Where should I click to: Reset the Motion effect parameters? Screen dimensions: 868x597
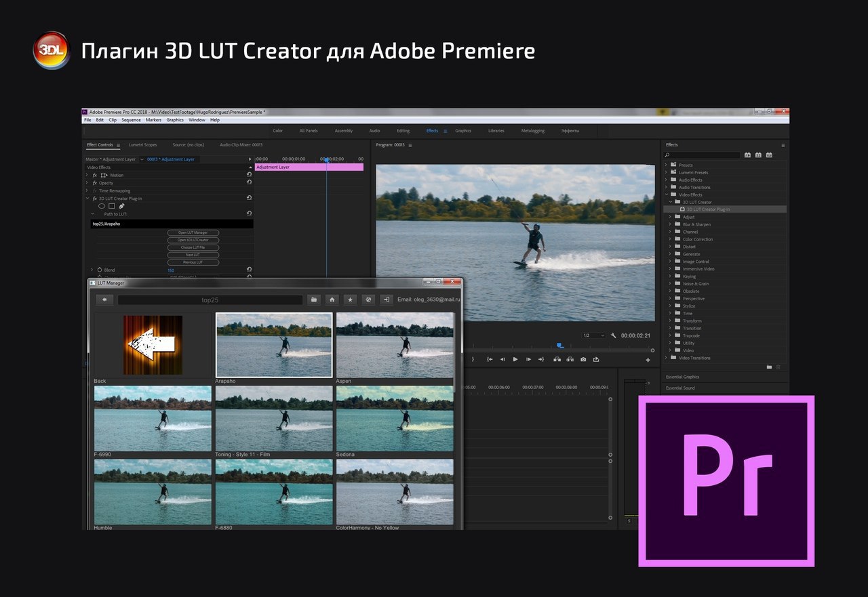(x=249, y=175)
